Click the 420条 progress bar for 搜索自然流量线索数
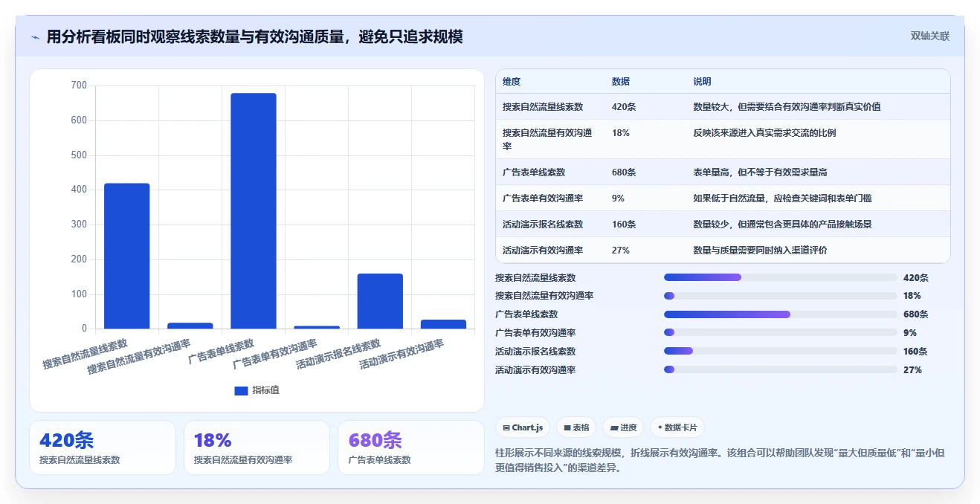 pyautogui.click(x=781, y=277)
